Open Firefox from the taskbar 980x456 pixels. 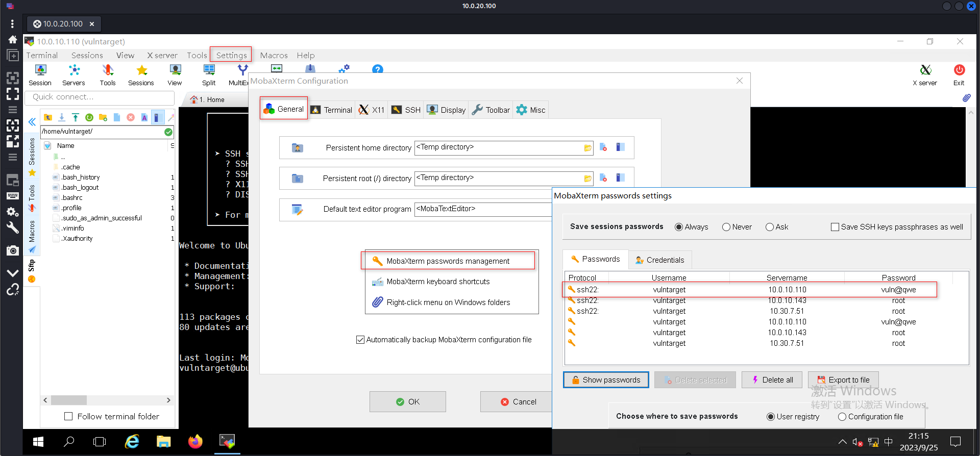click(195, 442)
